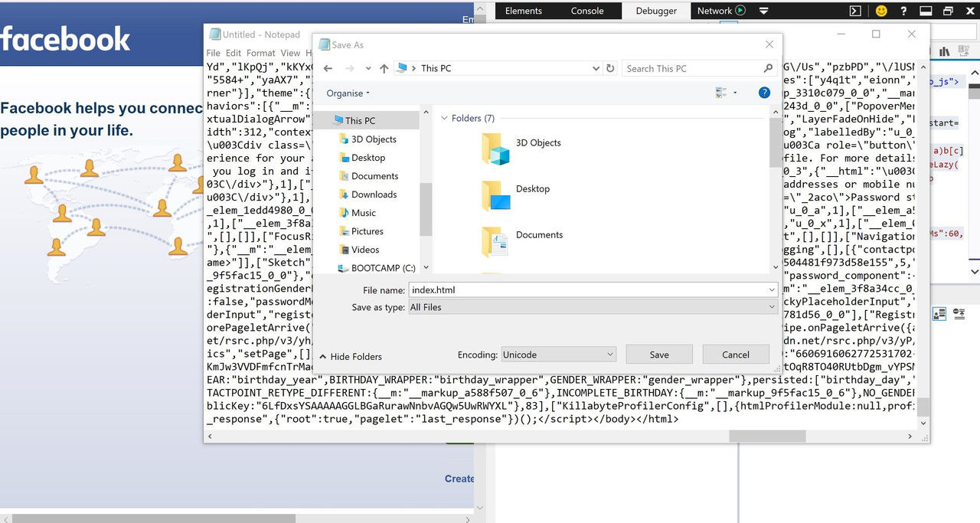Maximize the Notepad window
The image size is (980, 523).
[876, 34]
